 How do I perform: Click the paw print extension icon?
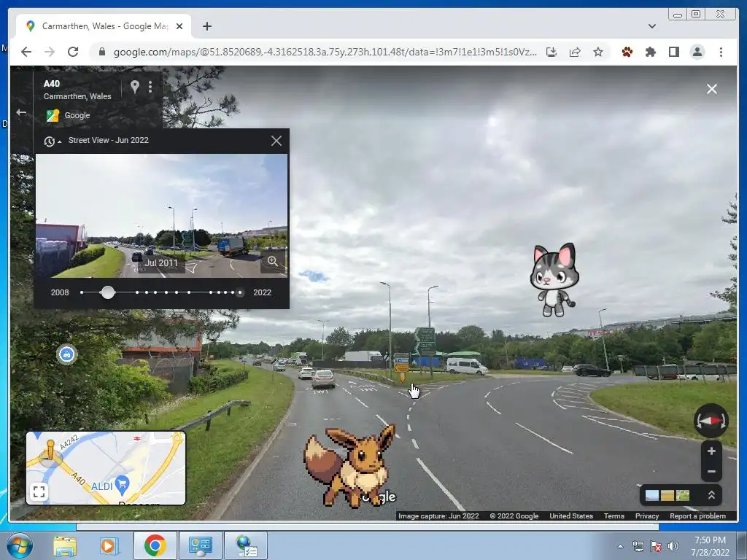pyautogui.click(x=627, y=52)
